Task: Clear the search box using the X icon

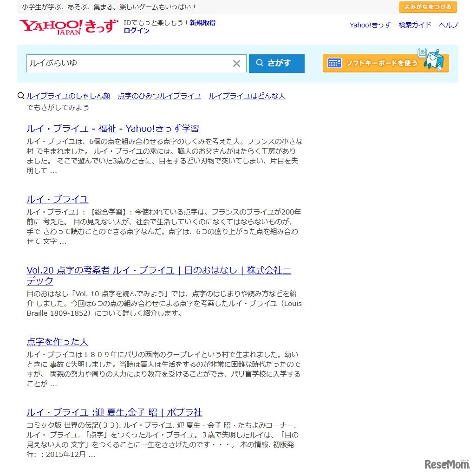Action: pos(237,64)
